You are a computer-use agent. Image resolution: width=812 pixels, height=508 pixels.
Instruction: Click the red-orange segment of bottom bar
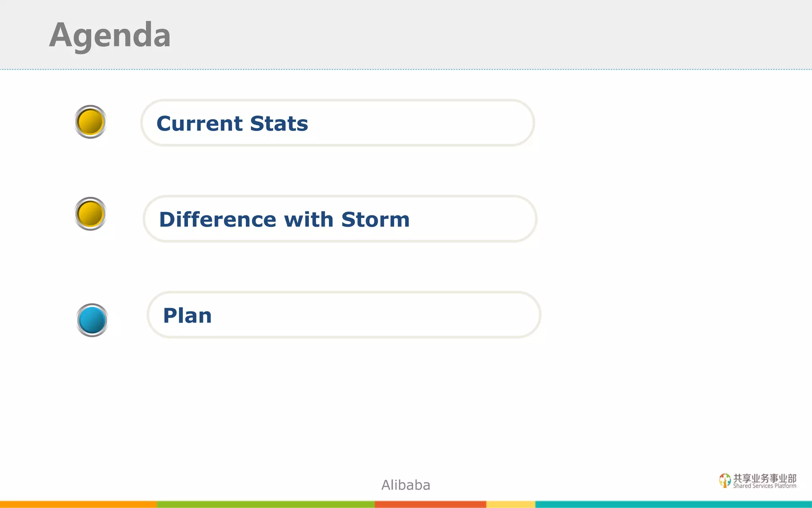click(x=430, y=504)
